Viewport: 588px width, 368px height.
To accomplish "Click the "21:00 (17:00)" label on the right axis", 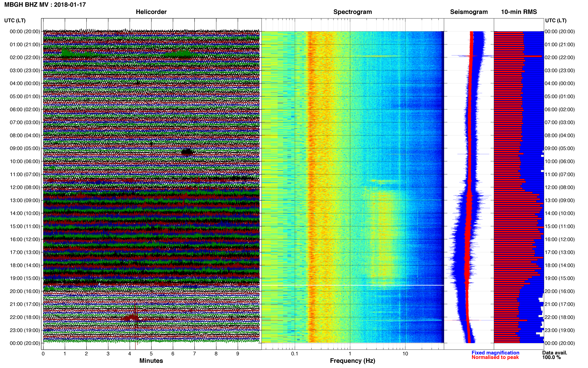I will point(560,304).
